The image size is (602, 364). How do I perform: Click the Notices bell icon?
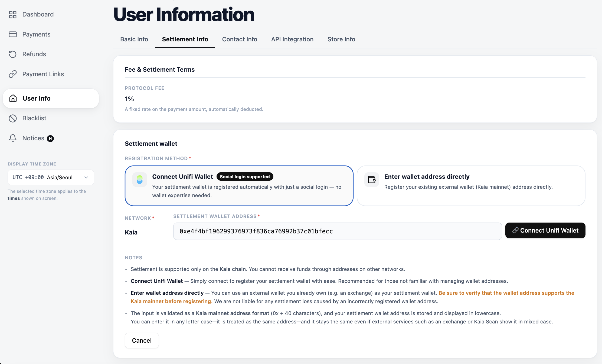click(x=13, y=138)
